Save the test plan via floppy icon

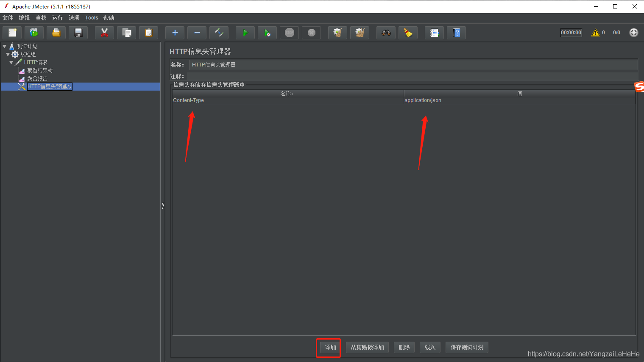[x=78, y=33]
